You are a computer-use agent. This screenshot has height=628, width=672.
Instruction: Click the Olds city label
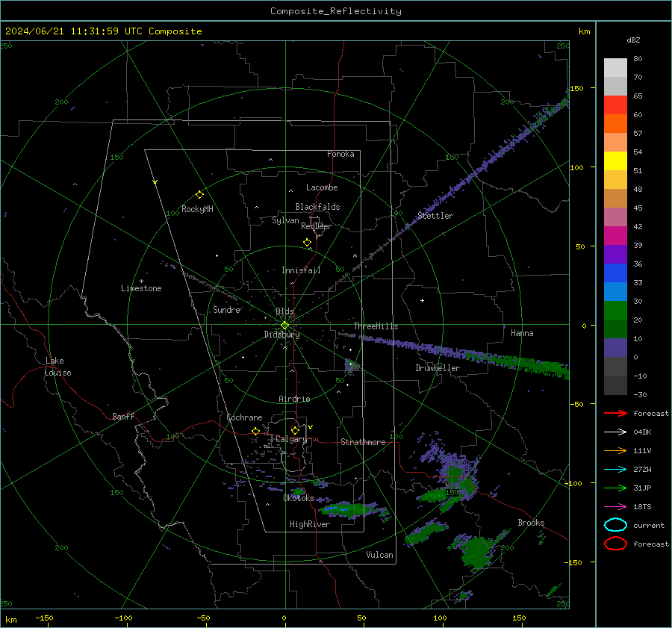(284, 311)
